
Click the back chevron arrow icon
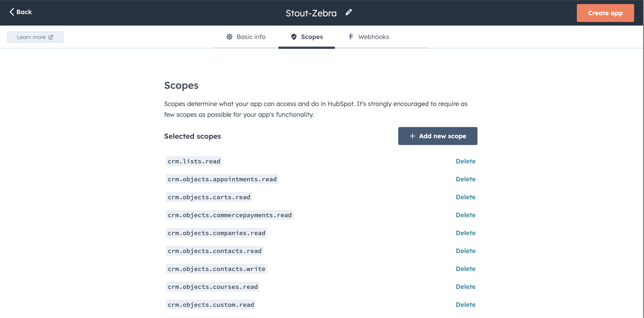12,12
